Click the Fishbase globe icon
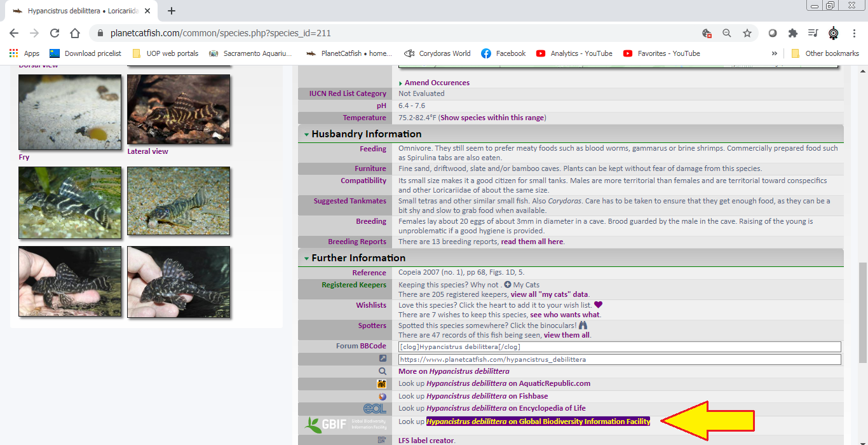 (x=383, y=396)
